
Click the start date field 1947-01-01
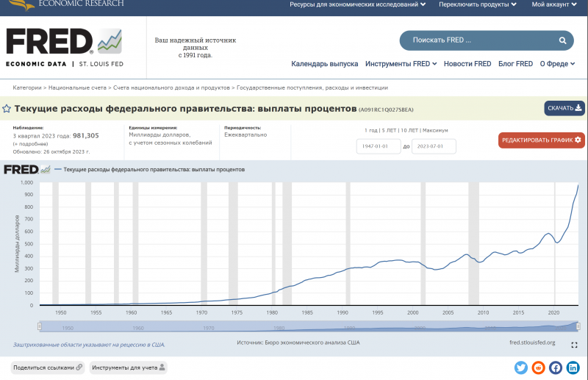(x=378, y=146)
